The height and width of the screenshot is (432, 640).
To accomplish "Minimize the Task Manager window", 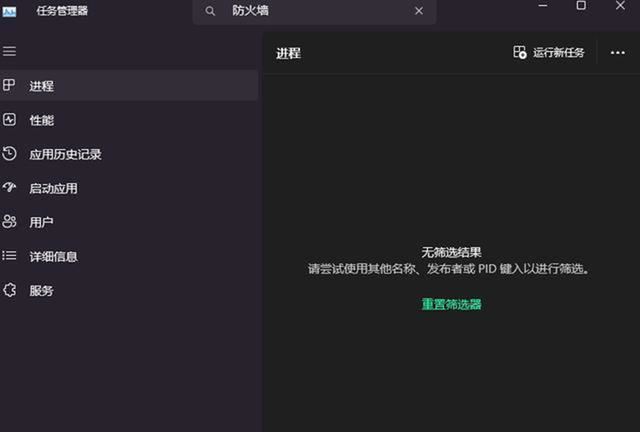I will coord(542,6).
